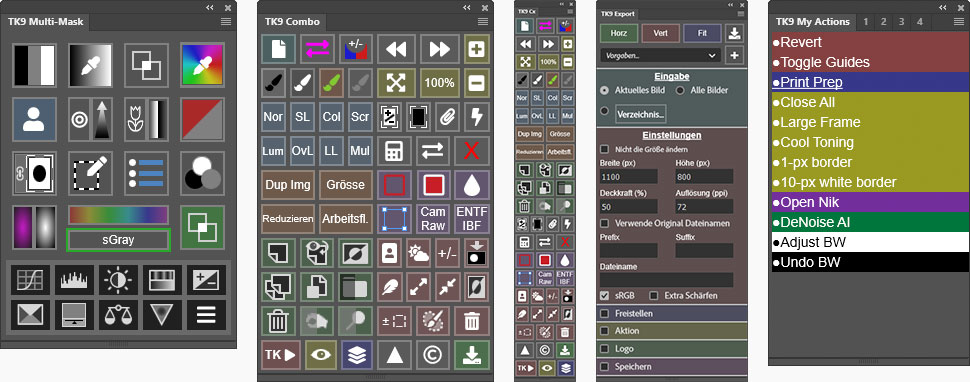Click the sun and cloud icon in Combo panel
The image size is (970, 382).
pyautogui.click(x=419, y=253)
